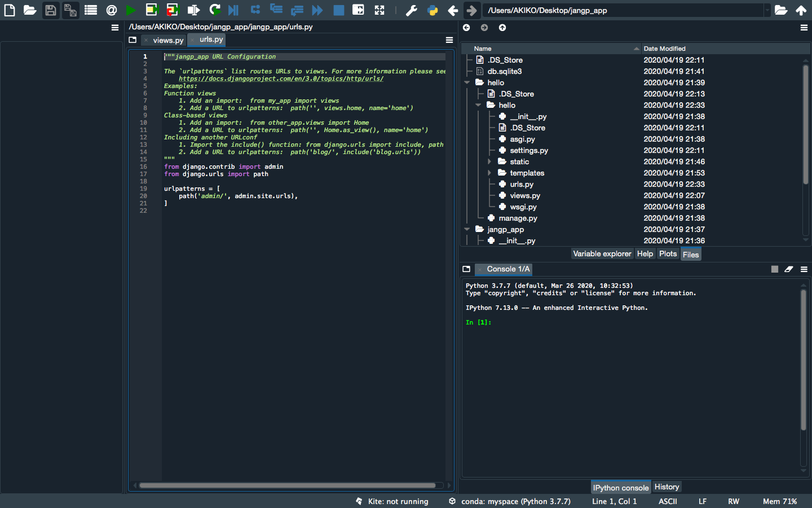Save all open files
The image size is (812, 508).
tap(70, 10)
